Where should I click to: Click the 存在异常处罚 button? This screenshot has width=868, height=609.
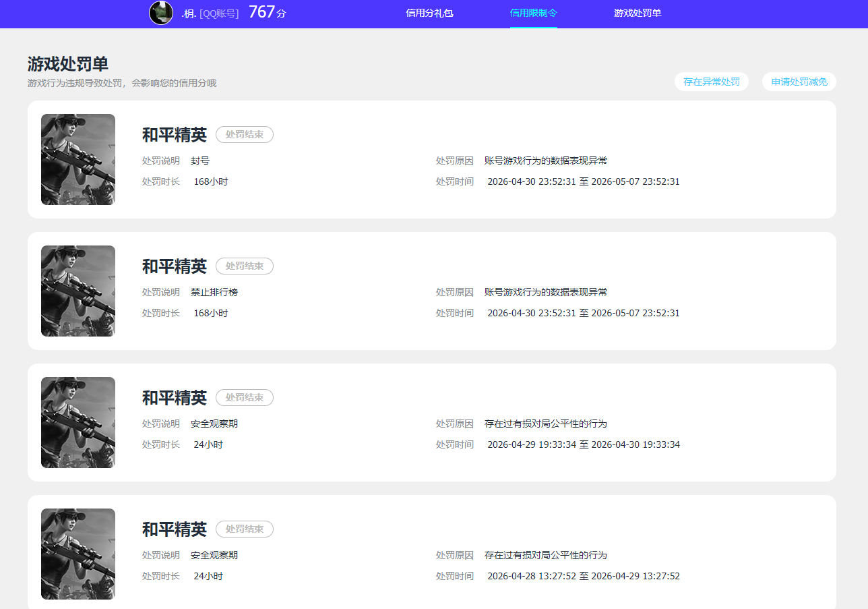(x=712, y=82)
